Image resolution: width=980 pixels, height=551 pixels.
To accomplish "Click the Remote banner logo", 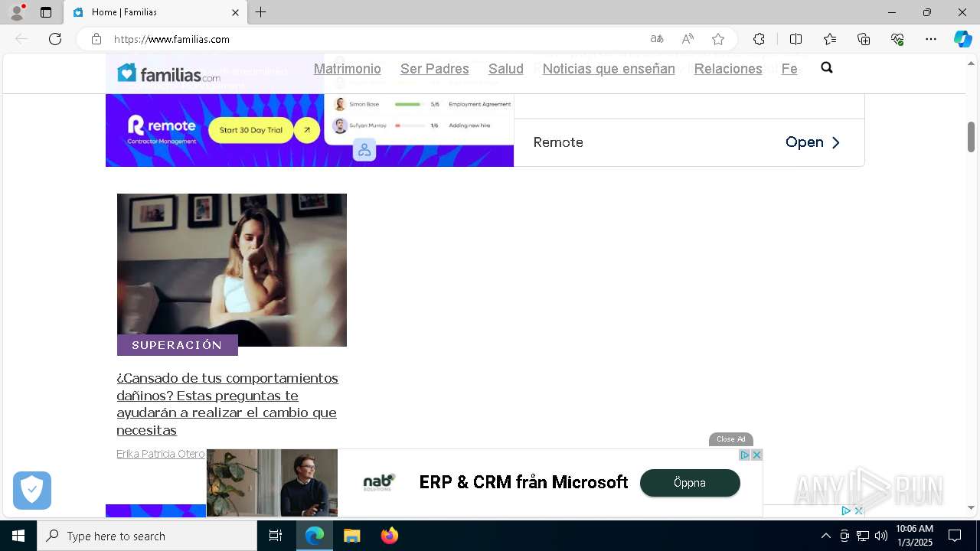I will [x=162, y=129].
